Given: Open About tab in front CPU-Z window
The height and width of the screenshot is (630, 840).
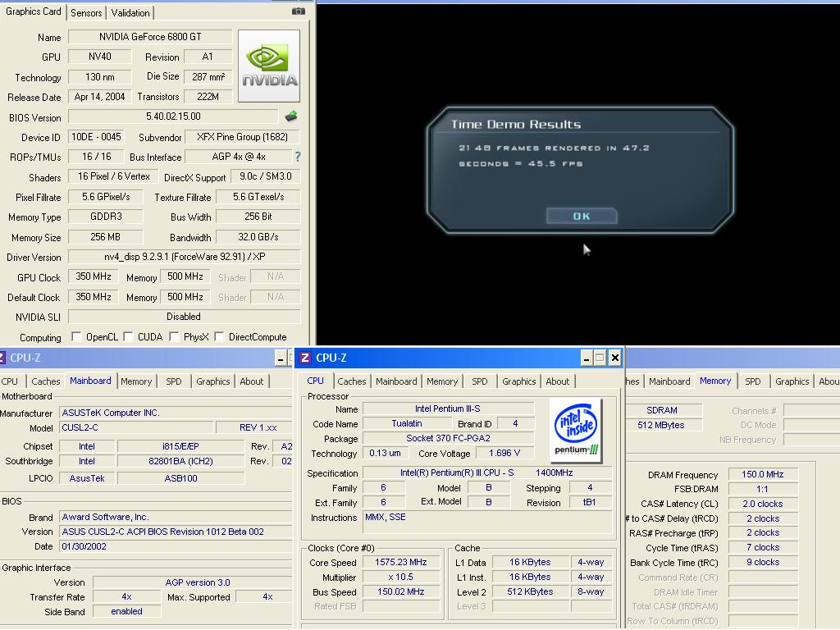Looking at the screenshot, I should point(557,381).
